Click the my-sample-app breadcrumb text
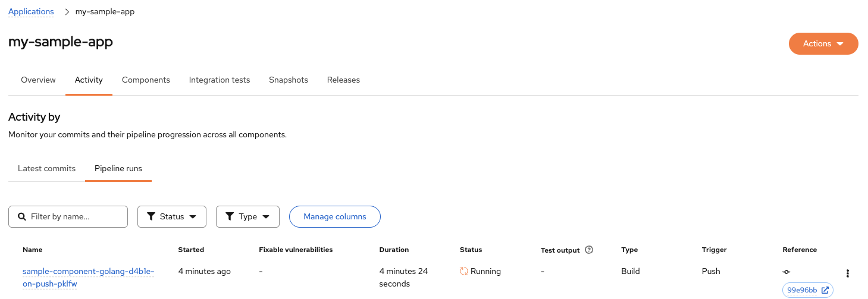Screen dimensions: 868x299 [105, 11]
